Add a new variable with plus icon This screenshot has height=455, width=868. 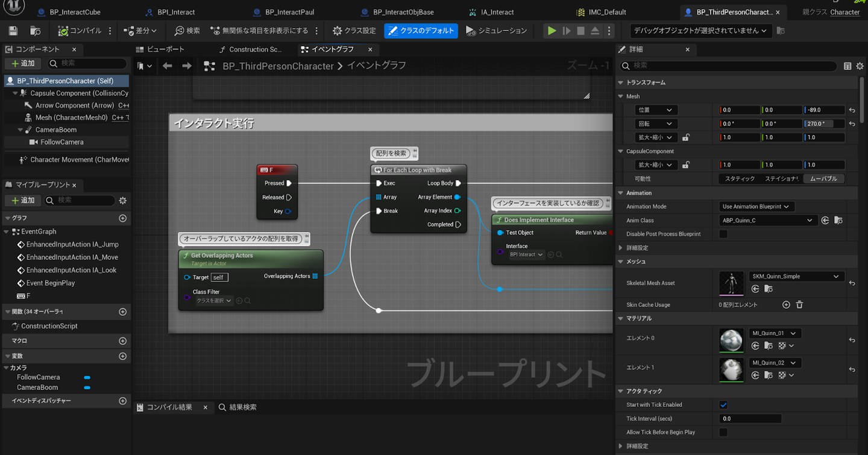[x=123, y=356]
